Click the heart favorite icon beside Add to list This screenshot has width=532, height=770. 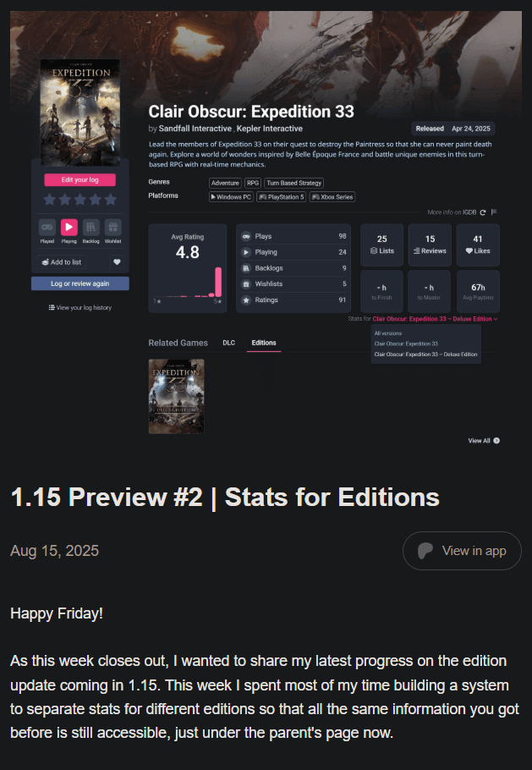(x=117, y=262)
